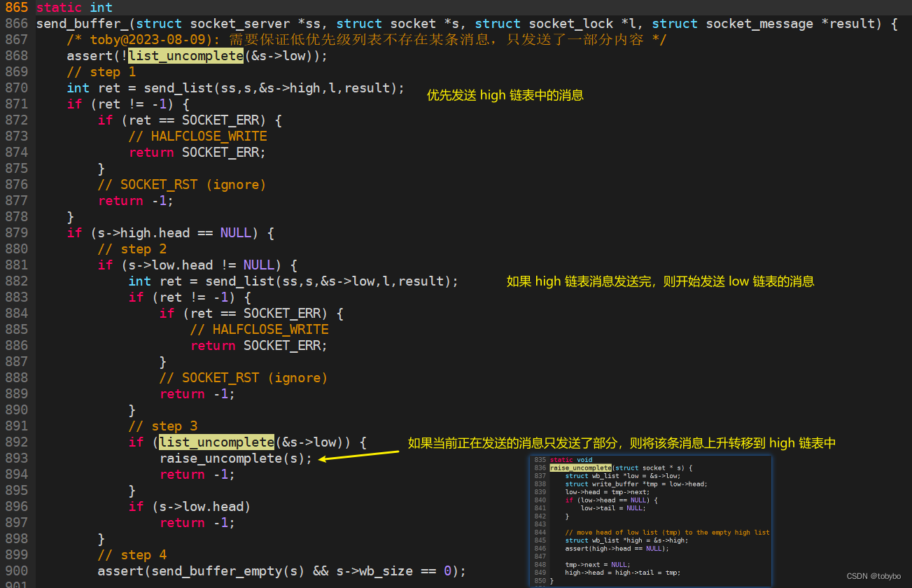Image resolution: width=912 pixels, height=588 pixels.
Task: Click 'if (ret != -1) {' on line 871
Action: pyautogui.click(x=128, y=104)
